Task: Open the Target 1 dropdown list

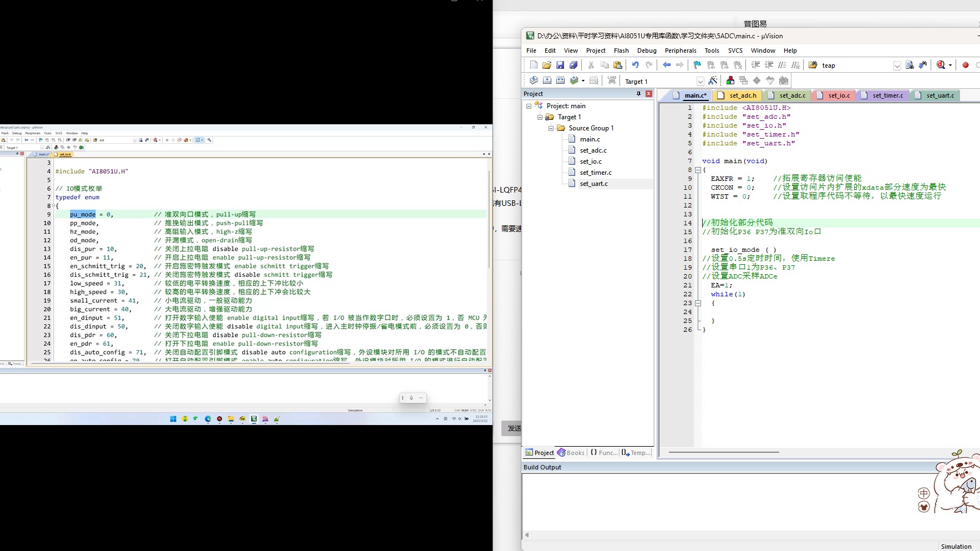Action: (700, 82)
